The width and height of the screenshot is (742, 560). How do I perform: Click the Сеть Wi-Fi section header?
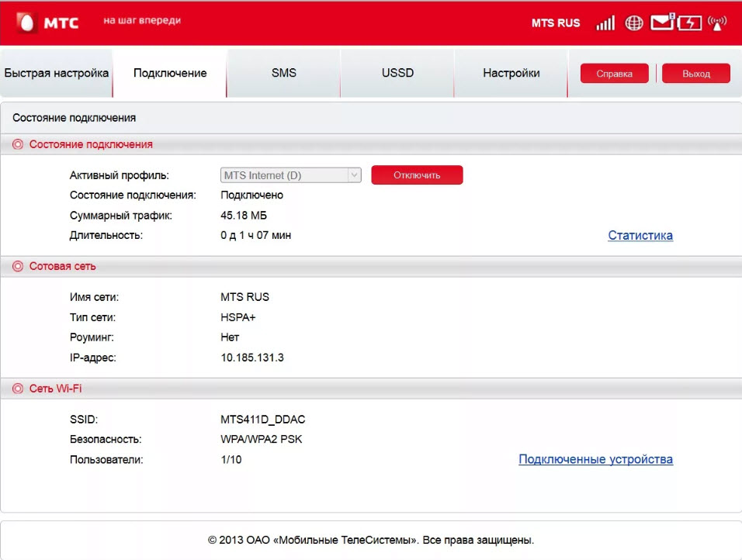(x=55, y=389)
